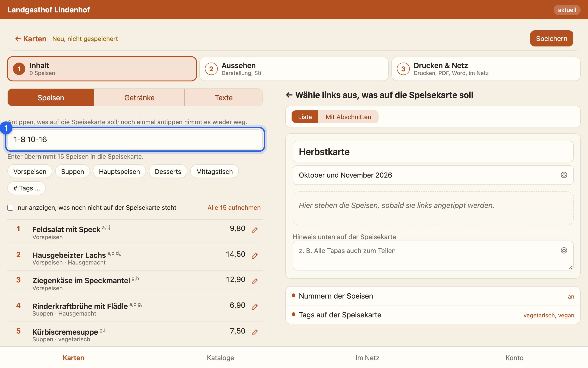
Task: Open Karten in bottom navigation
Action: [x=73, y=358]
